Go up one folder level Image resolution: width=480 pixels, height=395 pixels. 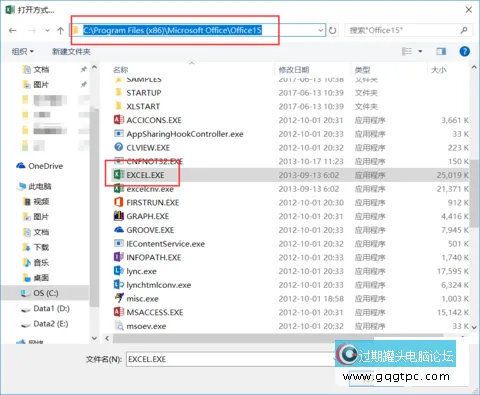60,31
